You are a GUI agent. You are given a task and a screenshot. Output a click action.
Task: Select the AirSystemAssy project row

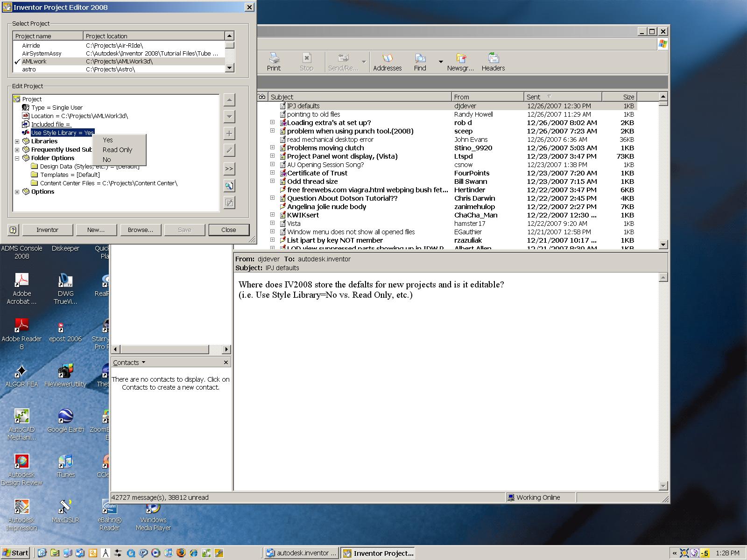click(119, 54)
